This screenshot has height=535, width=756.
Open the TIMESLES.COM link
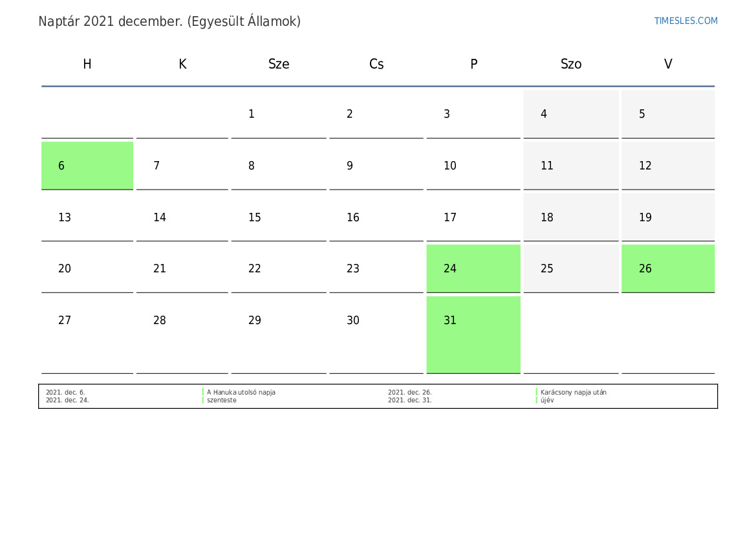tap(686, 21)
